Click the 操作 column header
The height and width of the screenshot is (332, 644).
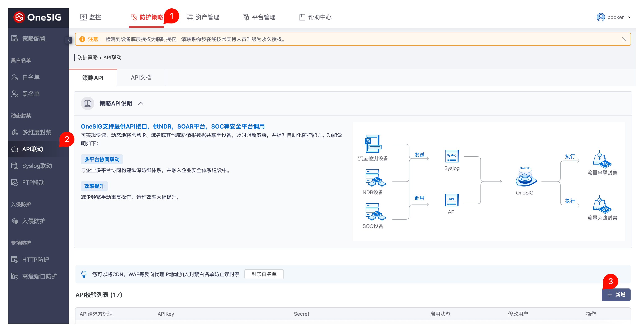tap(591, 314)
